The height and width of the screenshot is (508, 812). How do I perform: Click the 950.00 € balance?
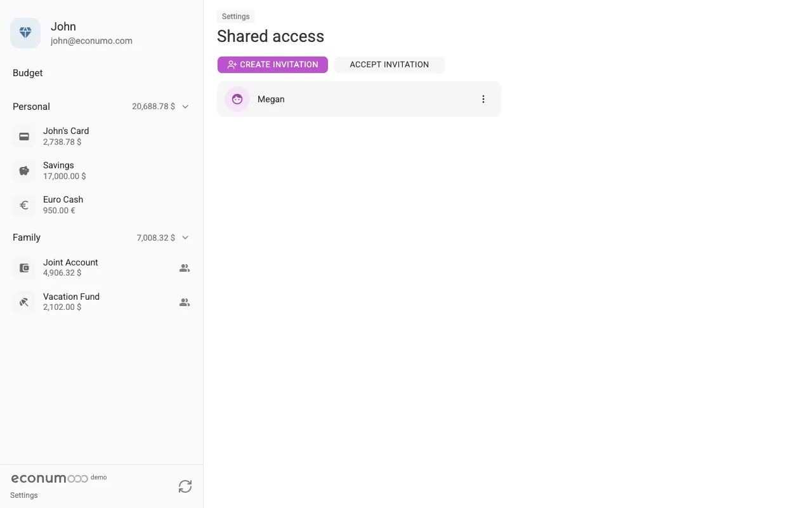pyautogui.click(x=59, y=210)
